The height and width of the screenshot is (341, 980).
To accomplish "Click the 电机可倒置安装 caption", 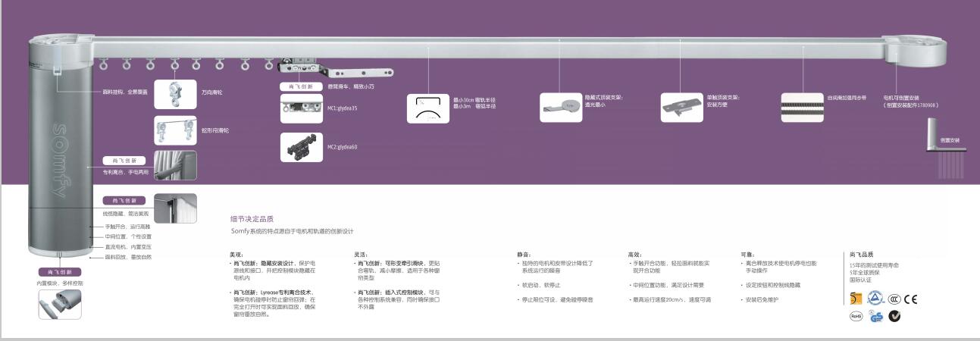I will coord(902,98).
